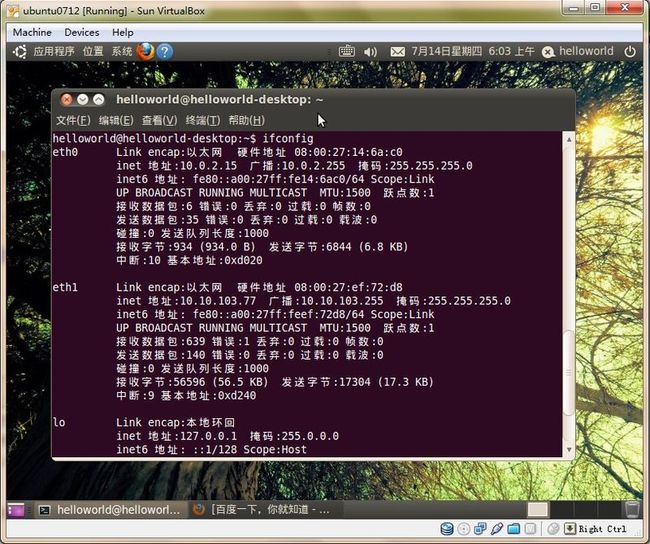Click MAC address 08:00:27:ef:72:d8
The image size is (650, 544).
coord(348,287)
